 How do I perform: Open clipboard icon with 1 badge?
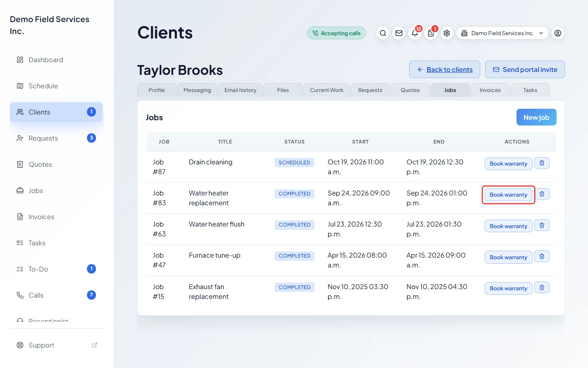tap(431, 33)
